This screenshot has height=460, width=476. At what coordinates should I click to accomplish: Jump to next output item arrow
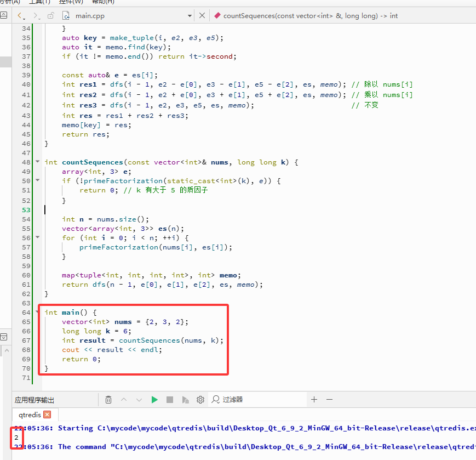coord(139,400)
